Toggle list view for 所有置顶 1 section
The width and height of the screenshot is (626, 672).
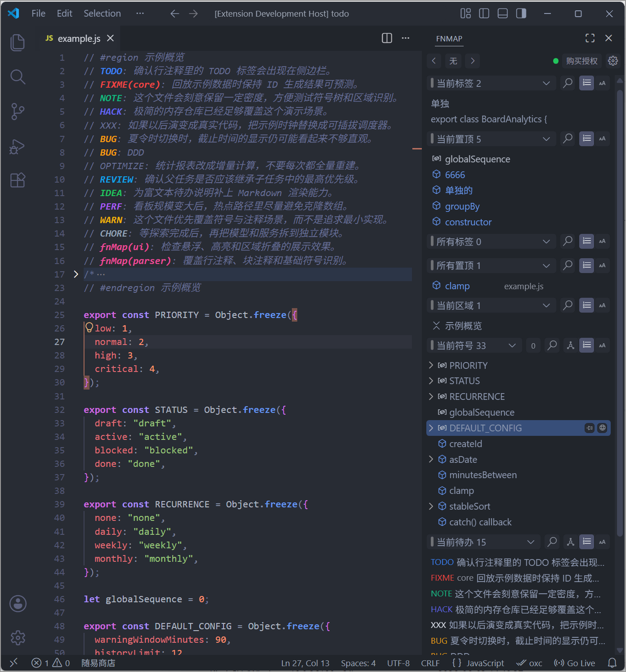click(586, 265)
